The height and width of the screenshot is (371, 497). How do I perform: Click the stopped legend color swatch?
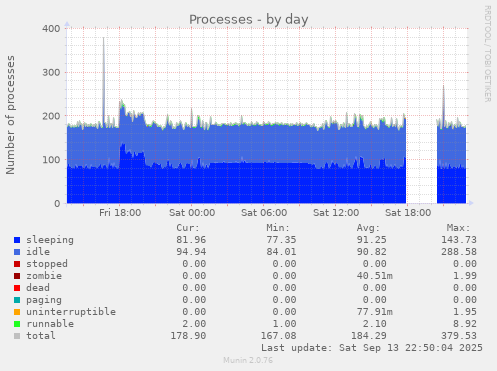pos(17,264)
